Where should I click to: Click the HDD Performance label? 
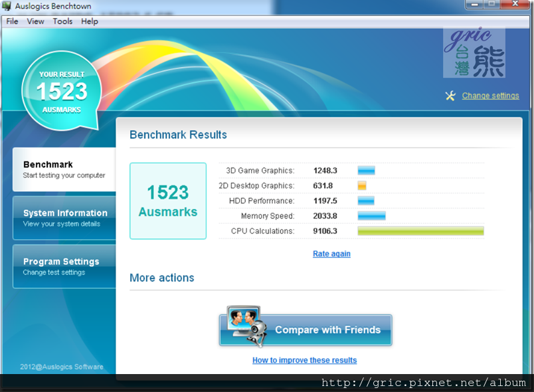(262, 201)
